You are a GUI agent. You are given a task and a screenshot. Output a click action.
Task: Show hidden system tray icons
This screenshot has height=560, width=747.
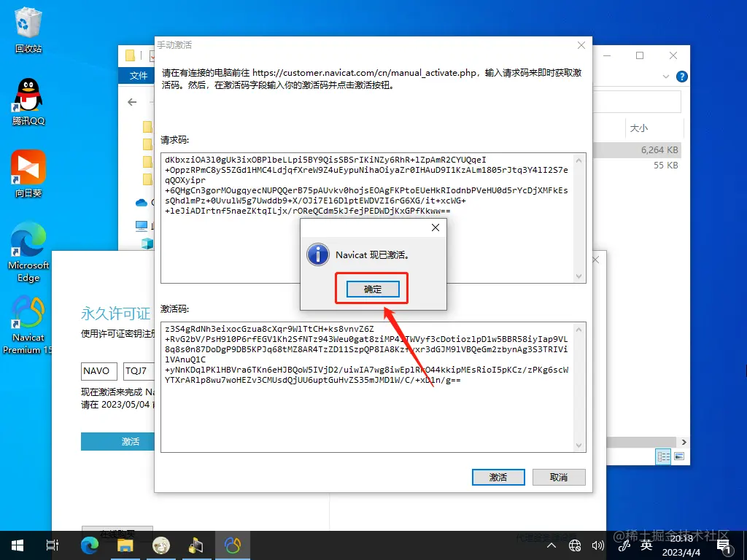click(x=551, y=545)
